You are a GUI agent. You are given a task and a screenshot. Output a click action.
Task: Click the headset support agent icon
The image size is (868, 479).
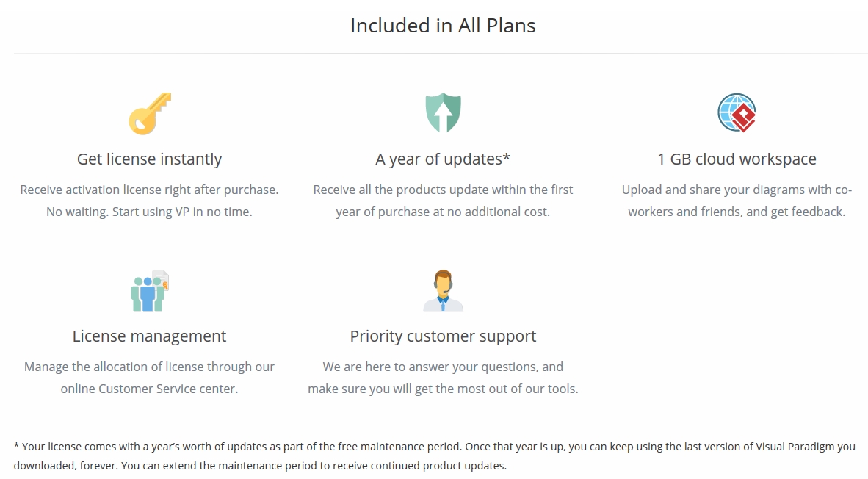click(x=443, y=291)
